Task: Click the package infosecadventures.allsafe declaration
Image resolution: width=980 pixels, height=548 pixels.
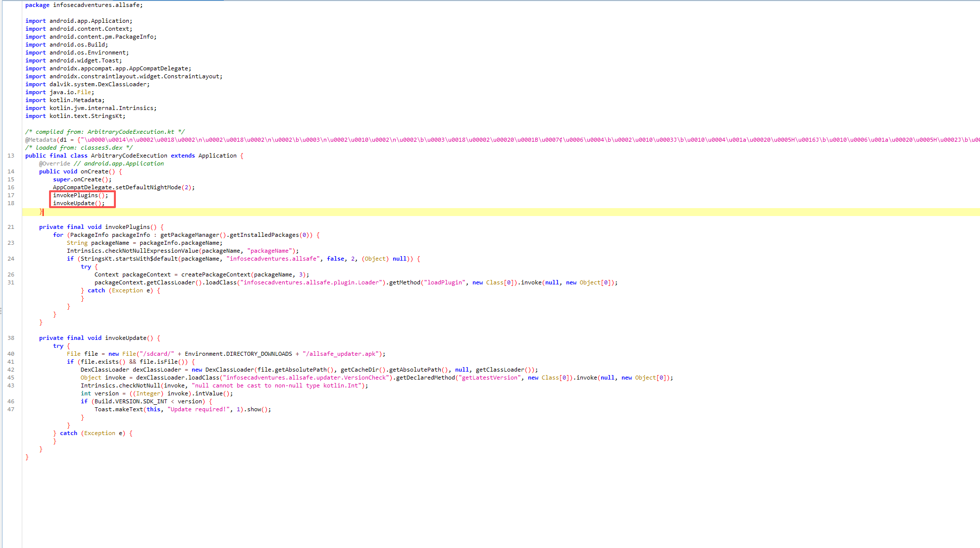Action: (x=84, y=5)
